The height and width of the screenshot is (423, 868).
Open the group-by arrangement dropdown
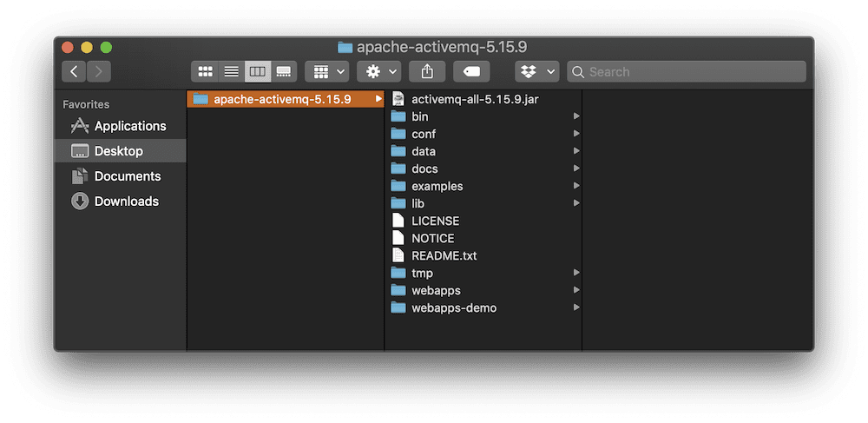pos(327,71)
